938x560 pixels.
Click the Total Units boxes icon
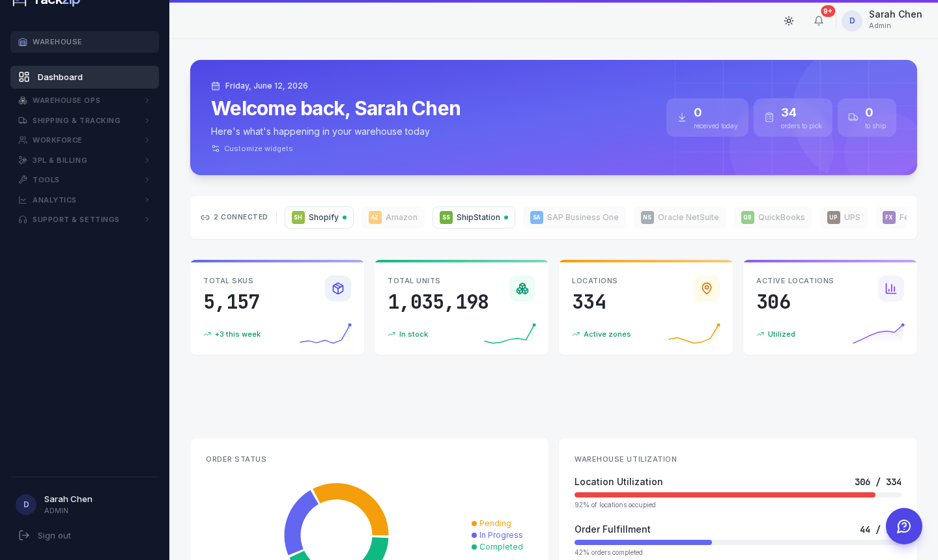(x=522, y=288)
